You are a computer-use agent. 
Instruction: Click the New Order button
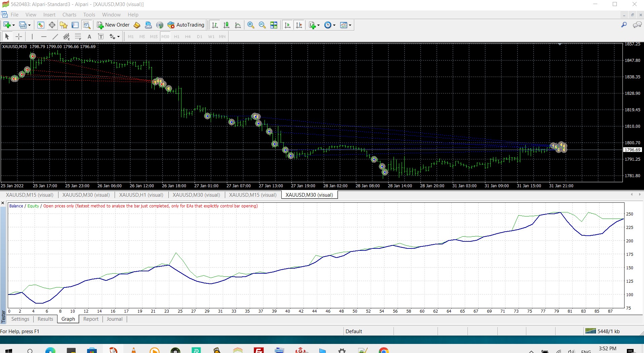tap(113, 25)
